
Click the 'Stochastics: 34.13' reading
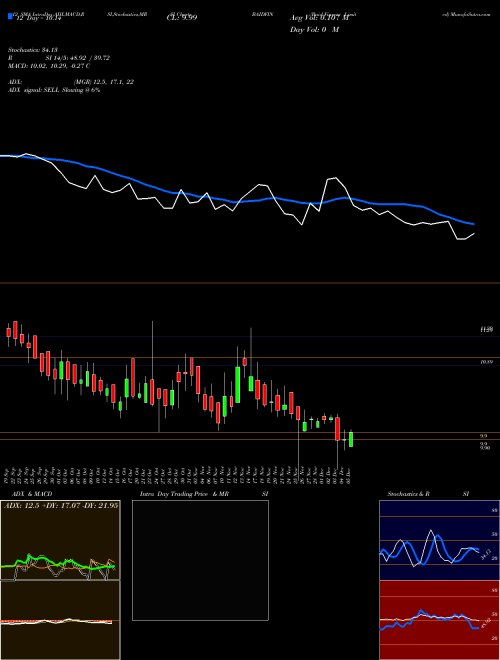pyautogui.click(x=31, y=50)
